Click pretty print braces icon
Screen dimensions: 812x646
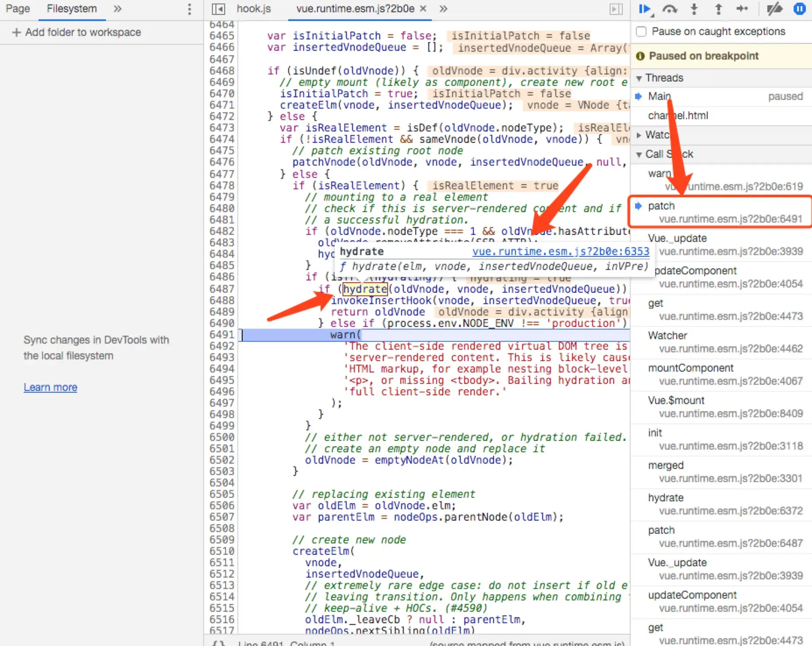click(x=219, y=643)
